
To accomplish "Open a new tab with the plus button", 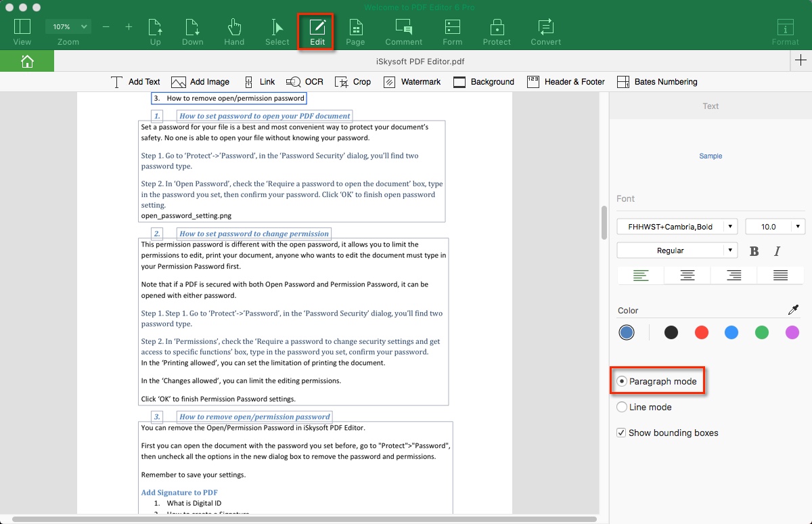I will tap(800, 60).
